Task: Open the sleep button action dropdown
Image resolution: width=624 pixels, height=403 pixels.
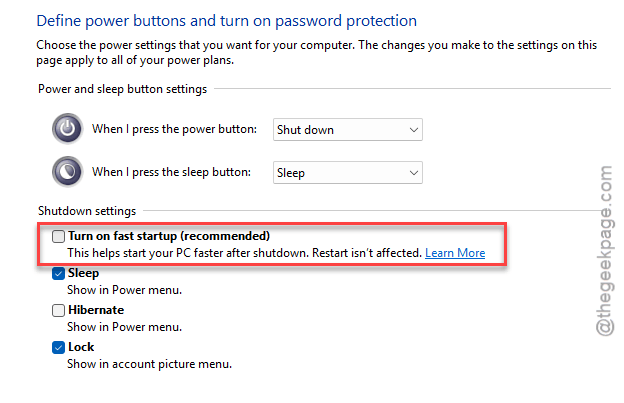Action: (347, 173)
